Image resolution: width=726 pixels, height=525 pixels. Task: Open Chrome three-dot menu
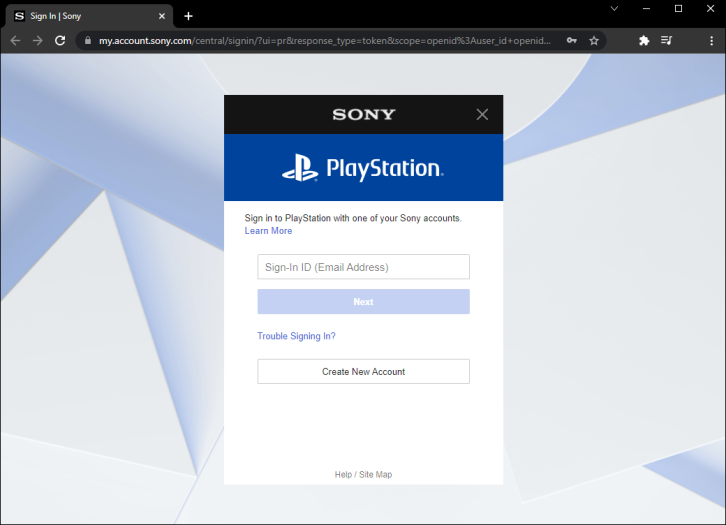coord(712,41)
